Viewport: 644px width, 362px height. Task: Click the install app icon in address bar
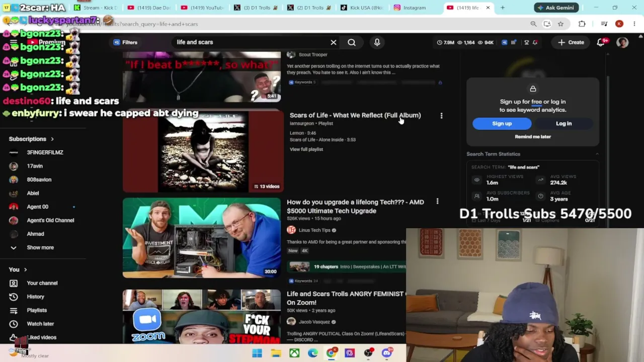(x=547, y=24)
